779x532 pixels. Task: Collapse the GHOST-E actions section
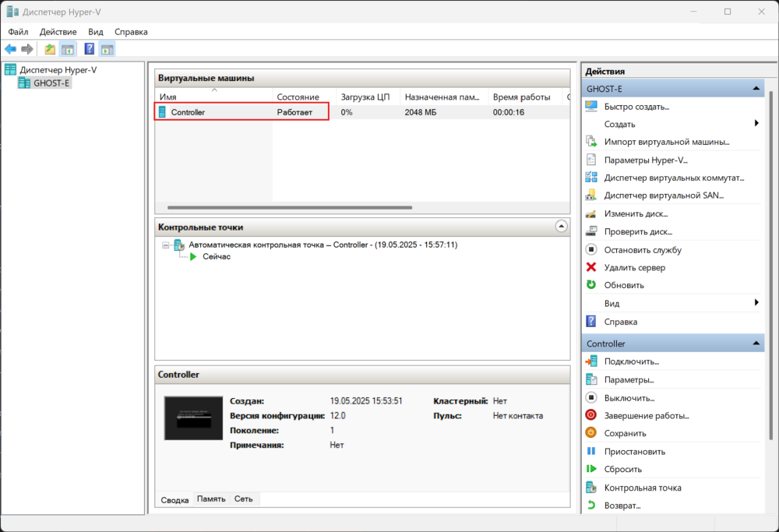pos(756,89)
